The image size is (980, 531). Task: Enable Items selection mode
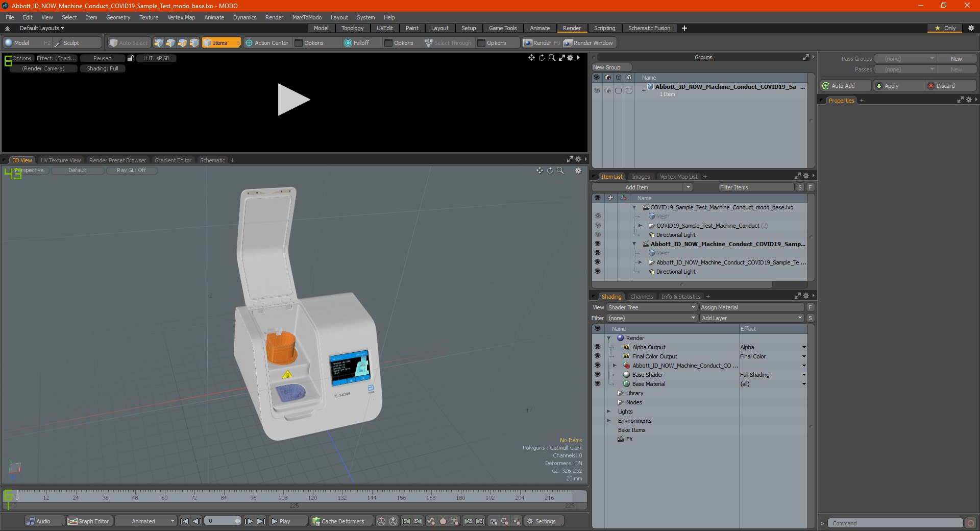point(221,43)
